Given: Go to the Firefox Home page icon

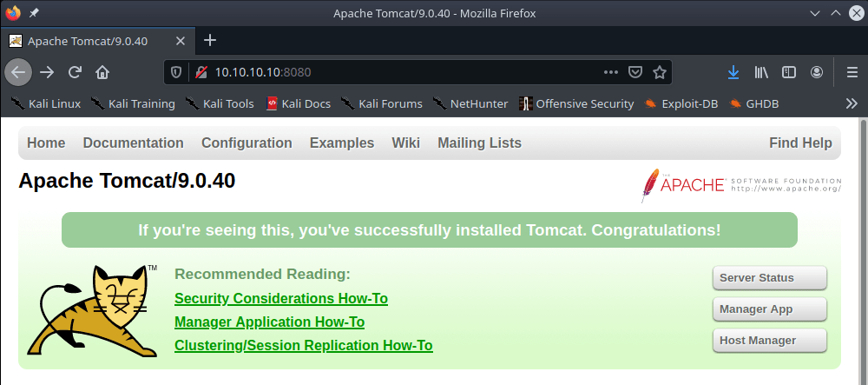Looking at the screenshot, I should [x=102, y=72].
